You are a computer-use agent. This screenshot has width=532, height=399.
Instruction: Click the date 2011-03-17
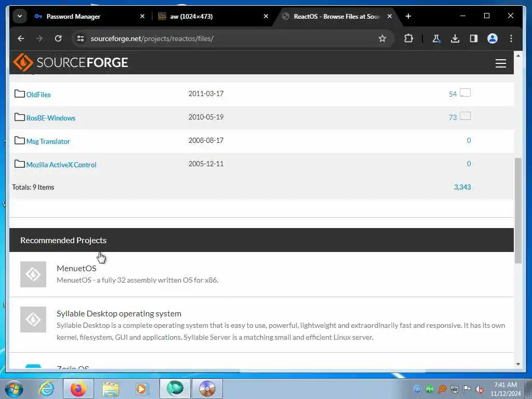click(206, 94)
